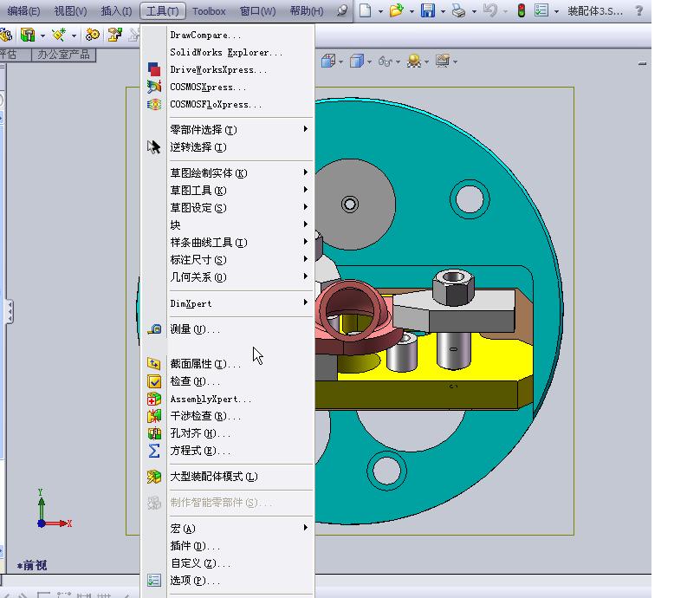
Task: Open AssemblyXpert from menu
Action: coord(211,399)
